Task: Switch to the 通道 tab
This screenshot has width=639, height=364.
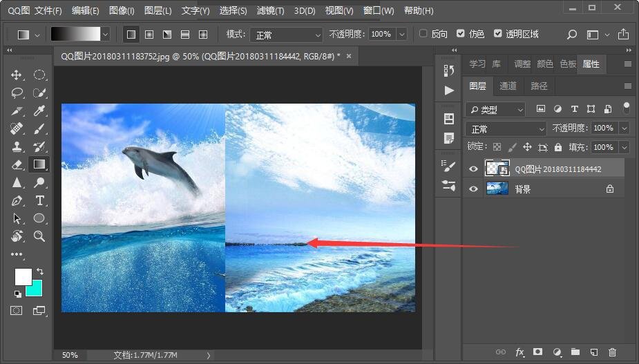Action: 508,86
